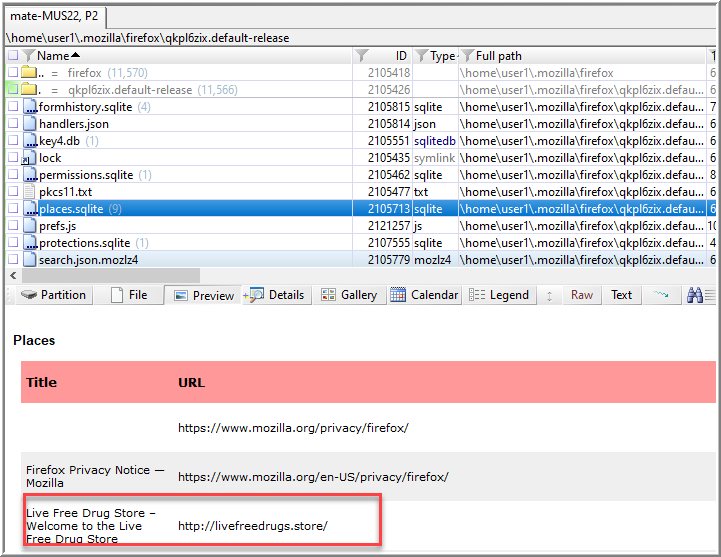Switch to the Preview tab
721x557 pixels.
pyautogui.click(x=204, y=295)
